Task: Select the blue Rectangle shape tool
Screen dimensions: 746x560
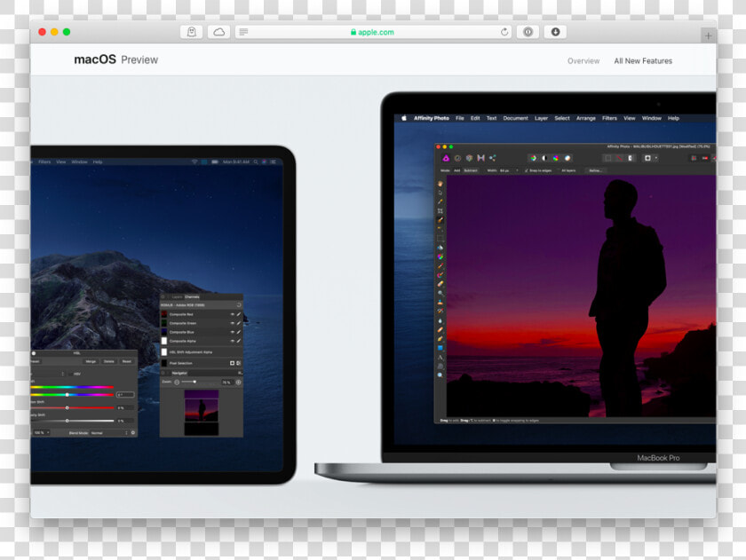Action: 440,348
